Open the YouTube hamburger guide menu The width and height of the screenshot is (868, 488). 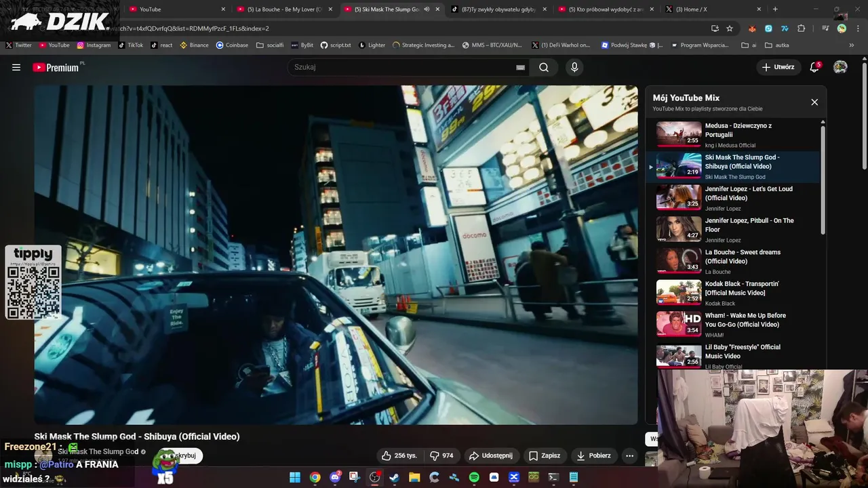click(x=16, y=67)
